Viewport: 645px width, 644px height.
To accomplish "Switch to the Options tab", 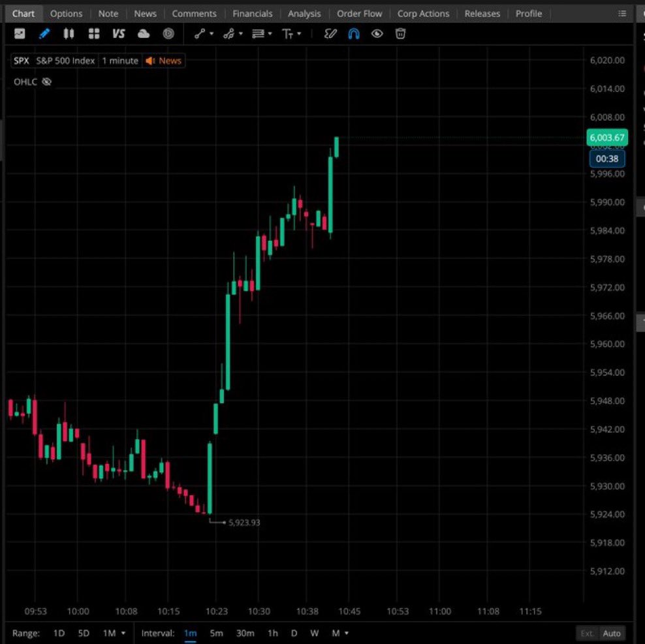I will [66, 14].
